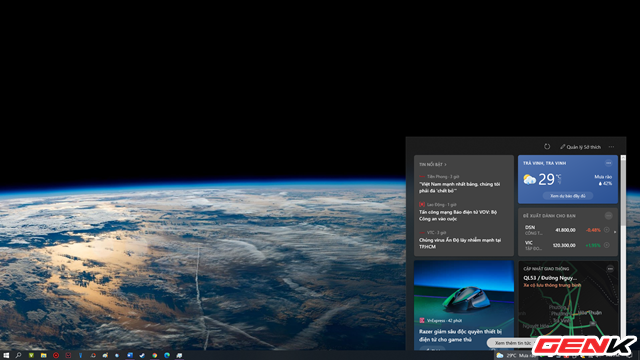Open the green V app on taskbar
The image size is (640, 360).
[31, 356]
